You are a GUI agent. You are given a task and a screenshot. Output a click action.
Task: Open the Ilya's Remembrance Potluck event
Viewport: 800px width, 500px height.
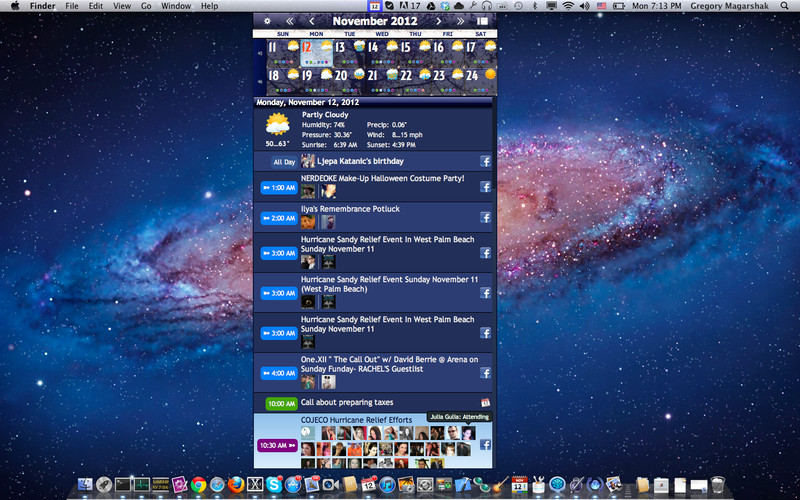[350, 209]
